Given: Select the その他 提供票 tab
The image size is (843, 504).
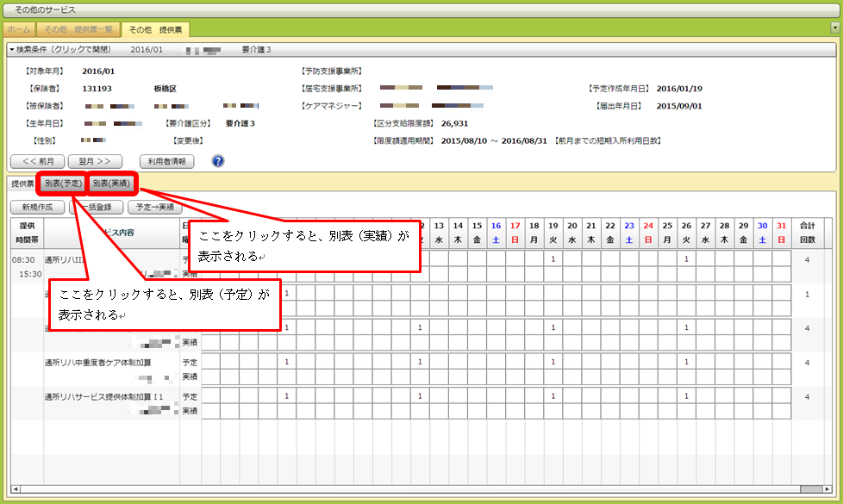Looking at the screenshot, I should (149, 29).
